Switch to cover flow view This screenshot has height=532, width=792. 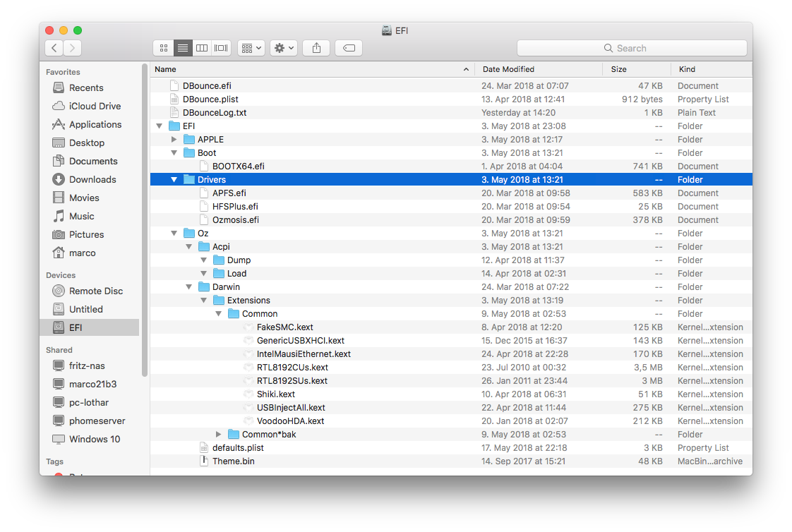tap(221, 48)
